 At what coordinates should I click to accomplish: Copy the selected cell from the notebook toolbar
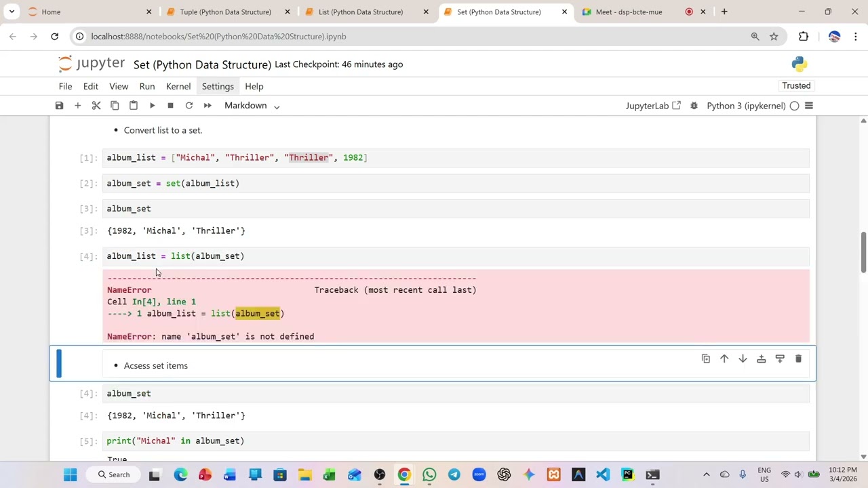tap(115, 106)
